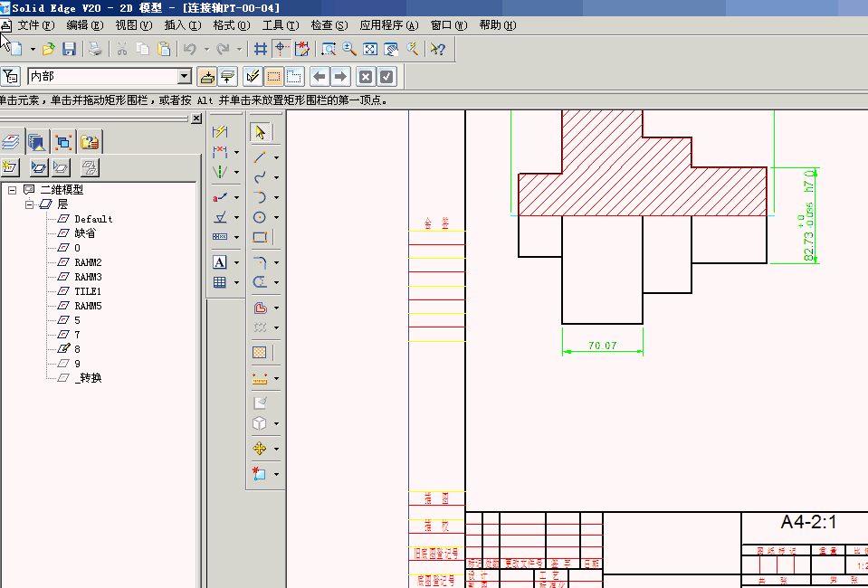This screenshot has width=868, height=588.
Task: Activate the Pan hand tool
Action: tap(391, 49)
